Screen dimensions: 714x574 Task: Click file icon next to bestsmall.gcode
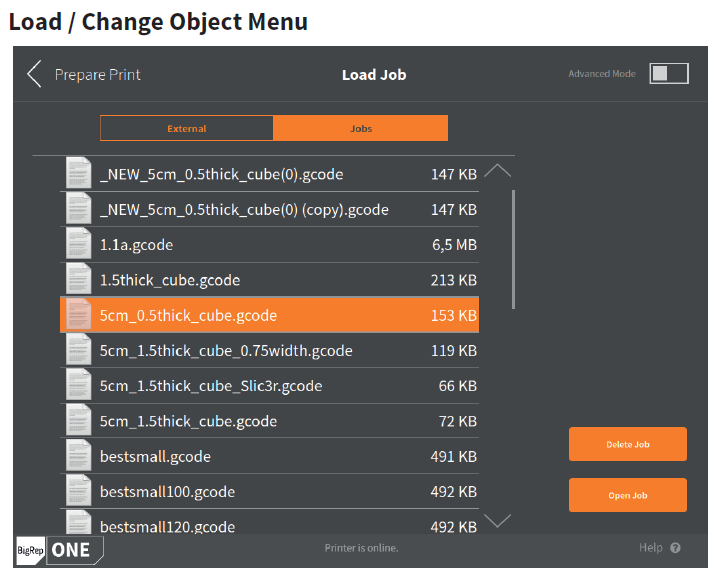[78, 456]
